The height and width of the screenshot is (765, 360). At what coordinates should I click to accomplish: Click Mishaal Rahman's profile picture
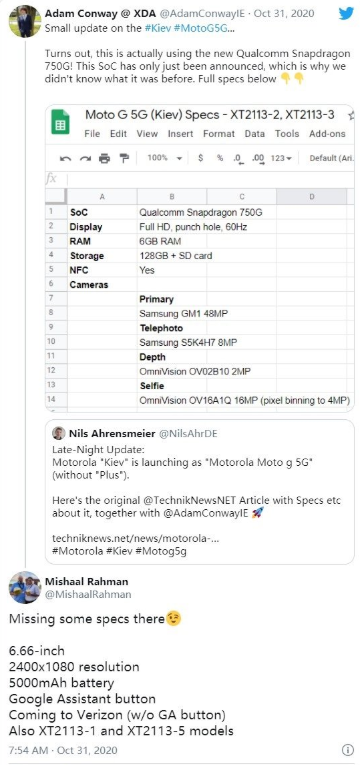pos(24,587)
